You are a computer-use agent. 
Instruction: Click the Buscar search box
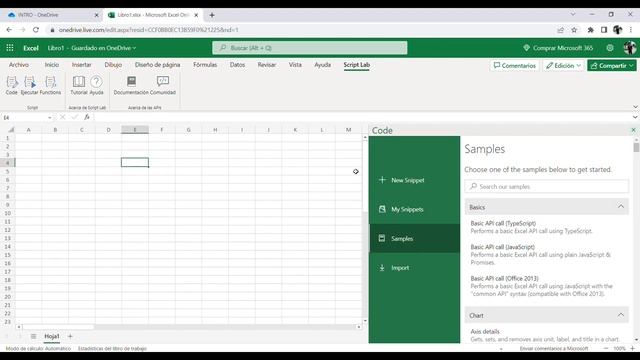pyautogui.click(x=309, y=48)
